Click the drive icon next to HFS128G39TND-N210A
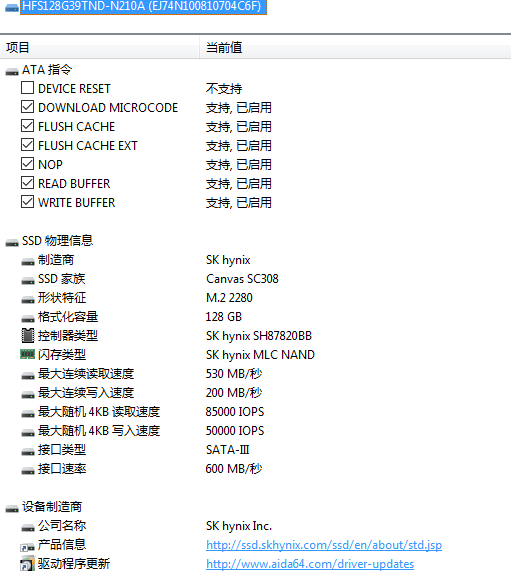Viewport: 511px width, 582px height. [12, 8]
